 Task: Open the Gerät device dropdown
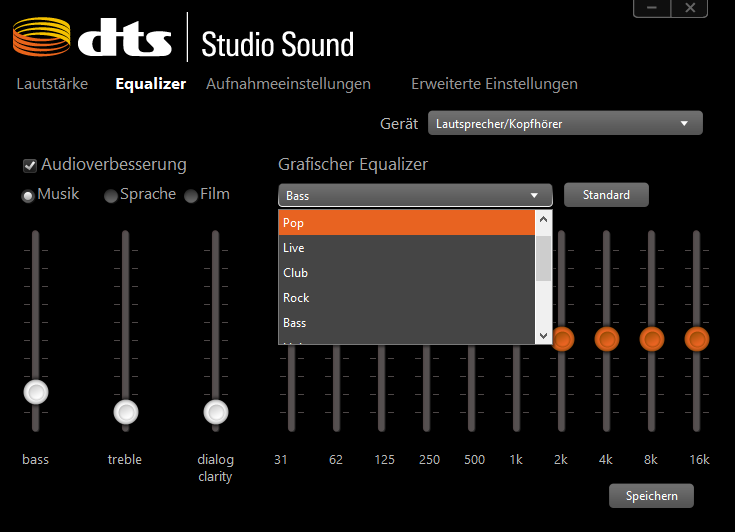point(565,123)
